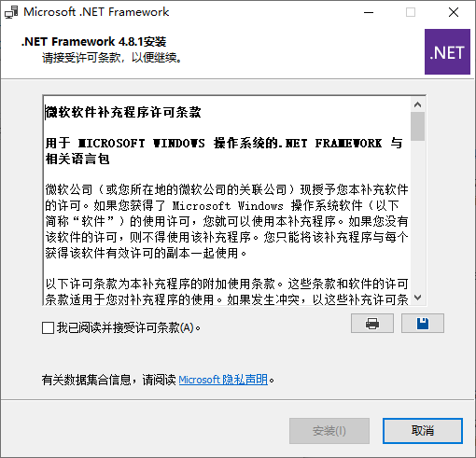Click the license text scrollbar thumb
This screenshot has width=476, height=458.
tap(418, 127)
